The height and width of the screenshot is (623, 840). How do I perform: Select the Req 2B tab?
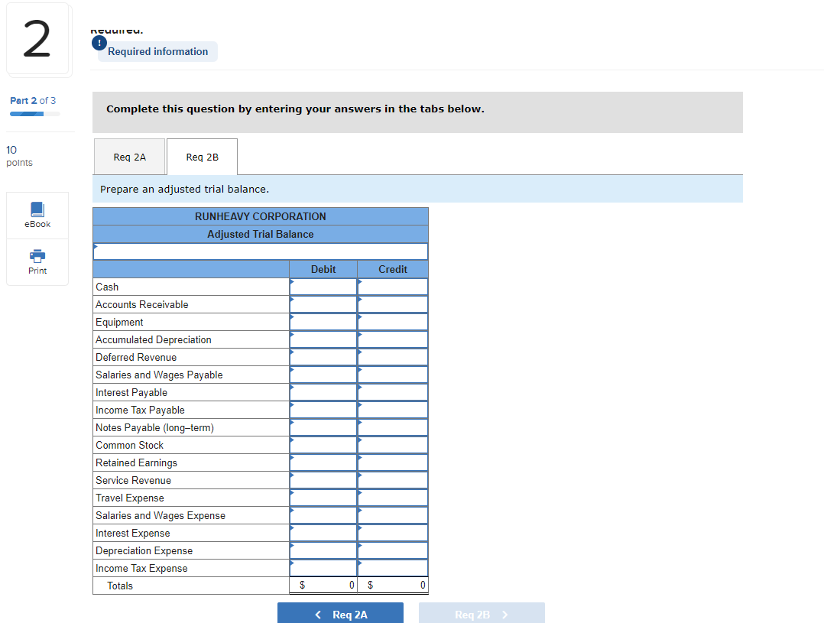[x=202, y=157]
